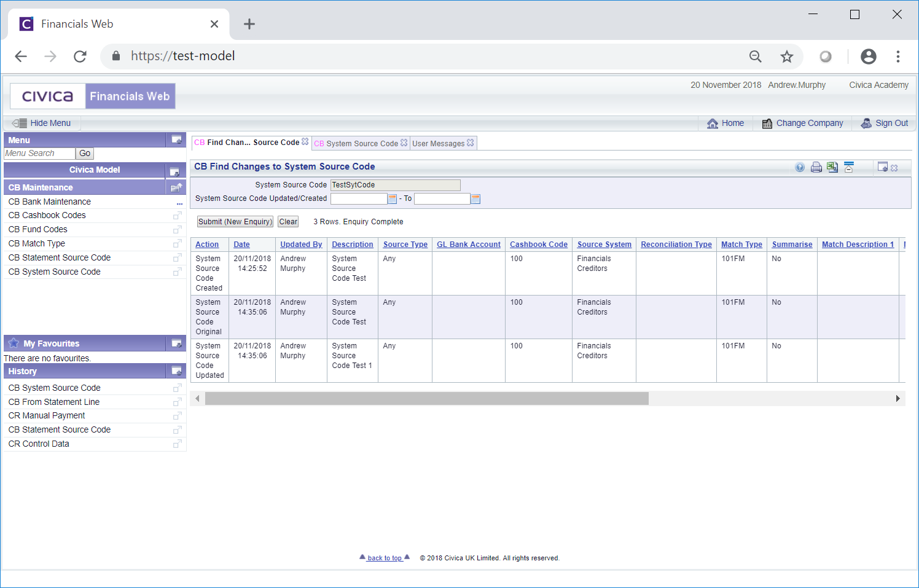Close the User Messages tab

(470, 143)
